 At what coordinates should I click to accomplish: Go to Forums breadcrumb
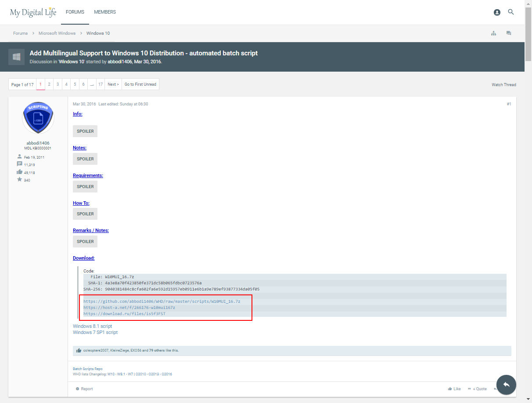[20, 33]
